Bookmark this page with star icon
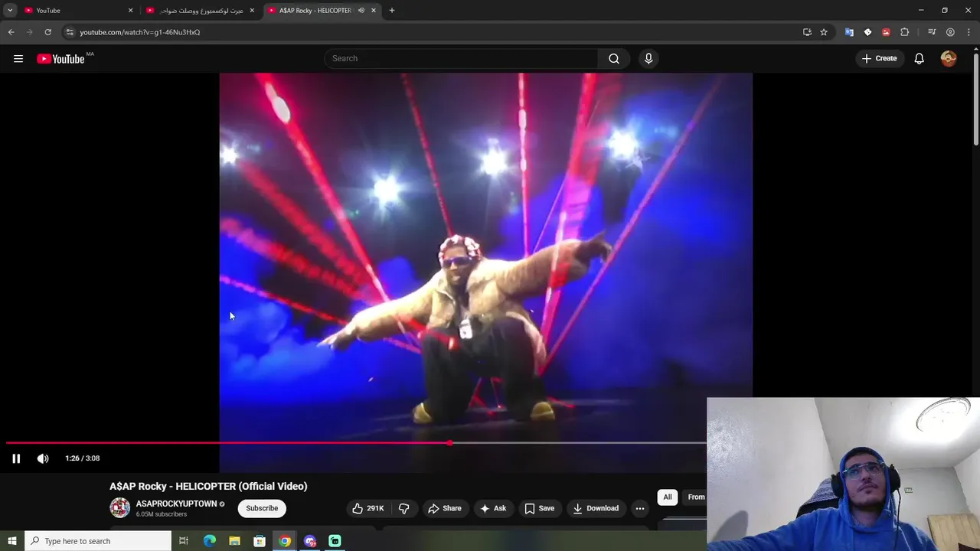The height and width of the screenshot is (551, 980). [824, 32]
